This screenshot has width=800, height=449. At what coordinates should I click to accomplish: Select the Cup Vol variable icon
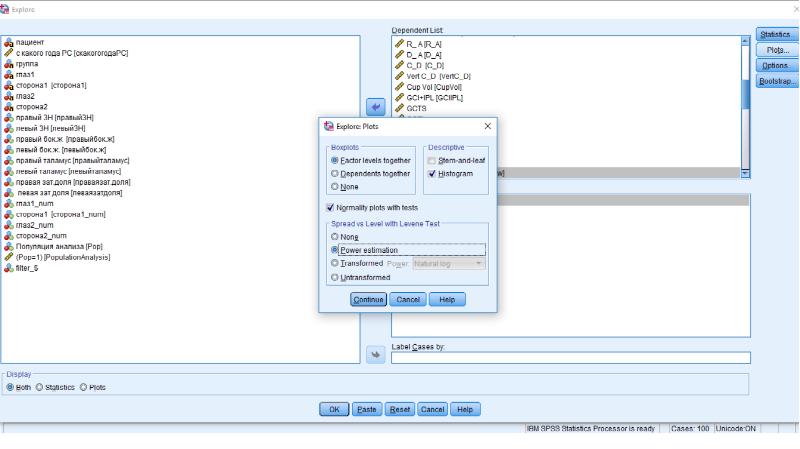pos(399,87)
